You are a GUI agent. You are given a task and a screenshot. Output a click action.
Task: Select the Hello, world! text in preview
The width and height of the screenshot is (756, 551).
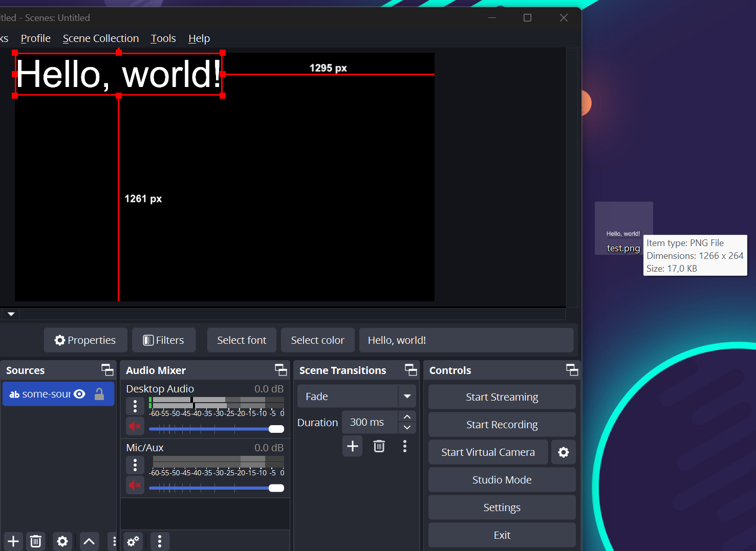tap(119, 74)
